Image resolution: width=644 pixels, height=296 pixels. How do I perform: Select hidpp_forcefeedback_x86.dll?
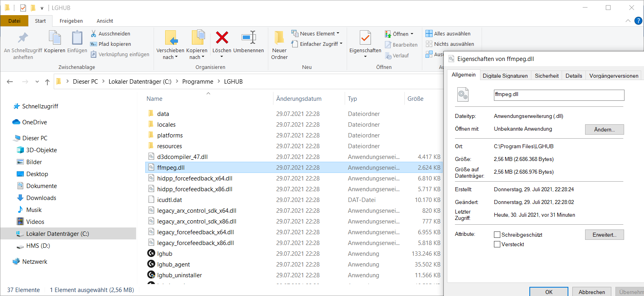pyautogui.click(x=195, y=189)
